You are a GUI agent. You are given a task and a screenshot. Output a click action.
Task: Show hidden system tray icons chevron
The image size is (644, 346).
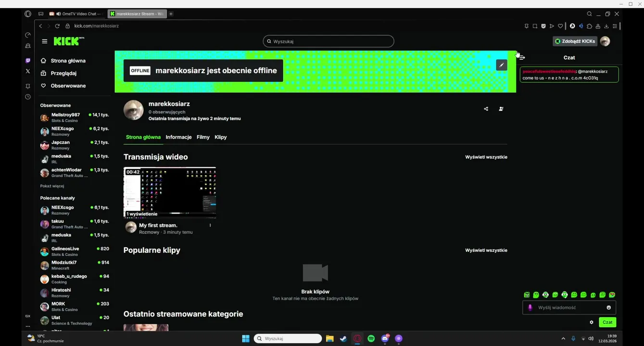click(563, 339)
